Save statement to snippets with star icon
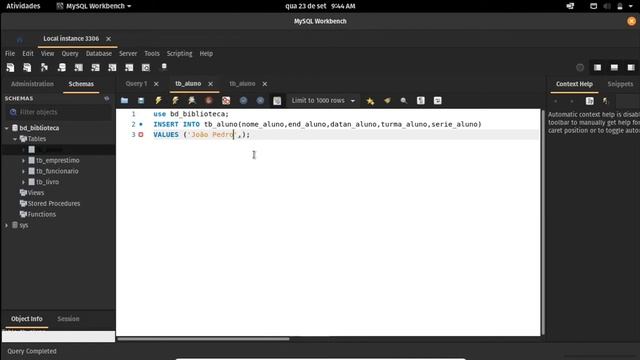640x360 pixels. tap(370, 101)
